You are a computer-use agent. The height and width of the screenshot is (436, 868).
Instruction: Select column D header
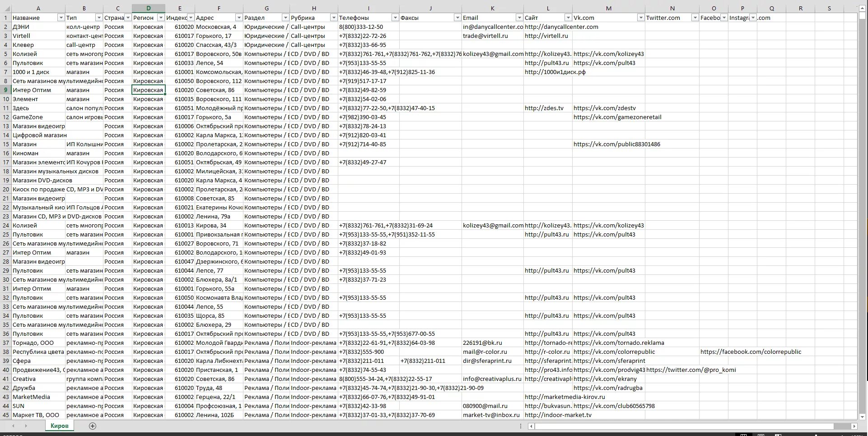coord(149,9)
